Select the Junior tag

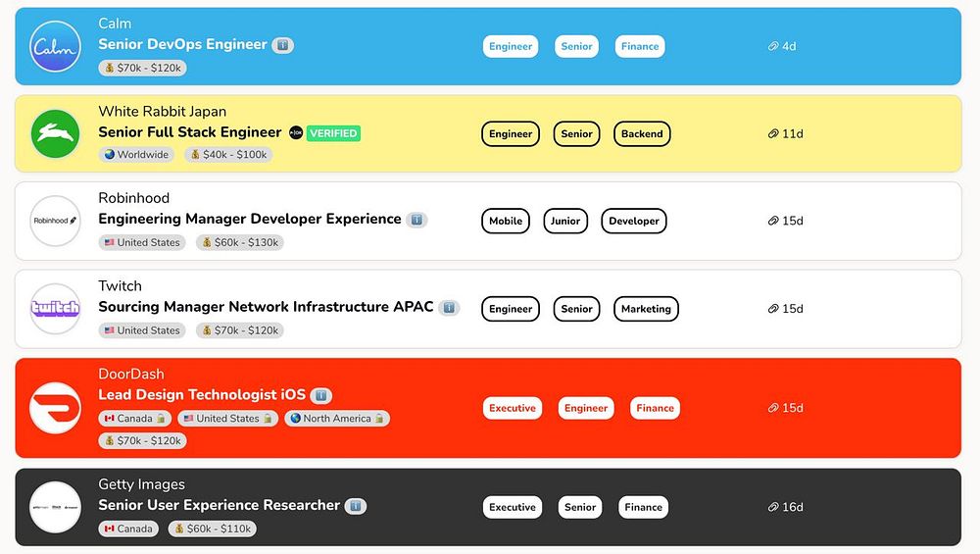click(x=565, y=221)
